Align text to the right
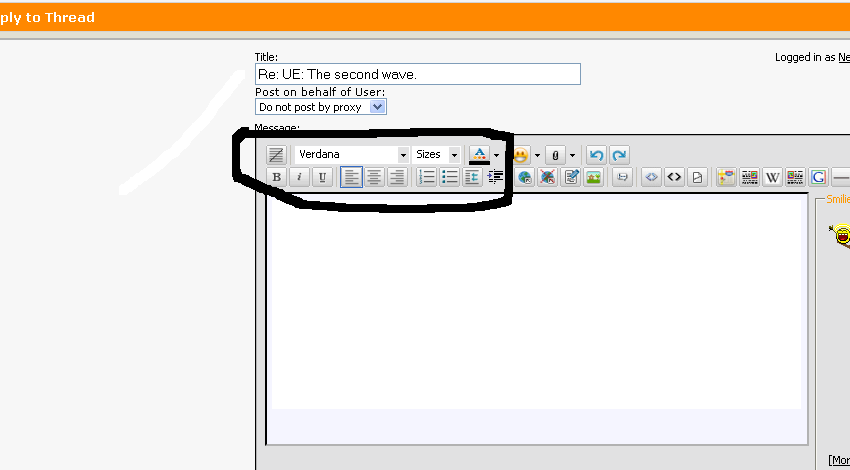The image size is (850, 470). click(x=397, y=178)
